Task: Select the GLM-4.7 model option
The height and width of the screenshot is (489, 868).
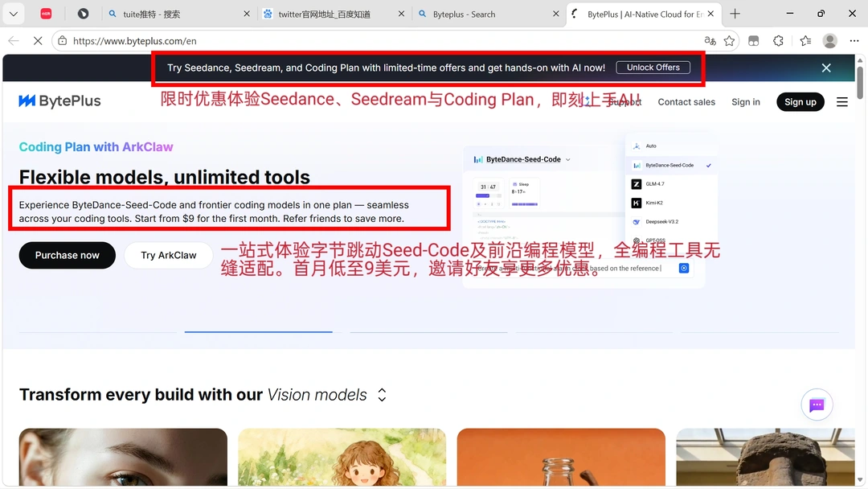Action: pyautogui.click(x=671, y=184)
